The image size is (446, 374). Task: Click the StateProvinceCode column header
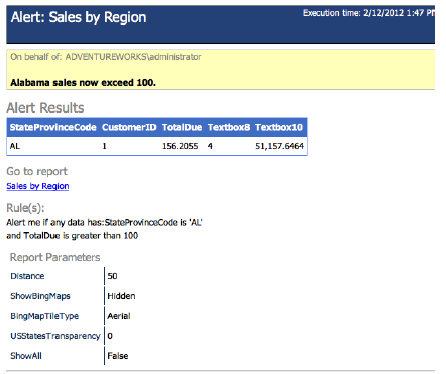pos(53,127)
